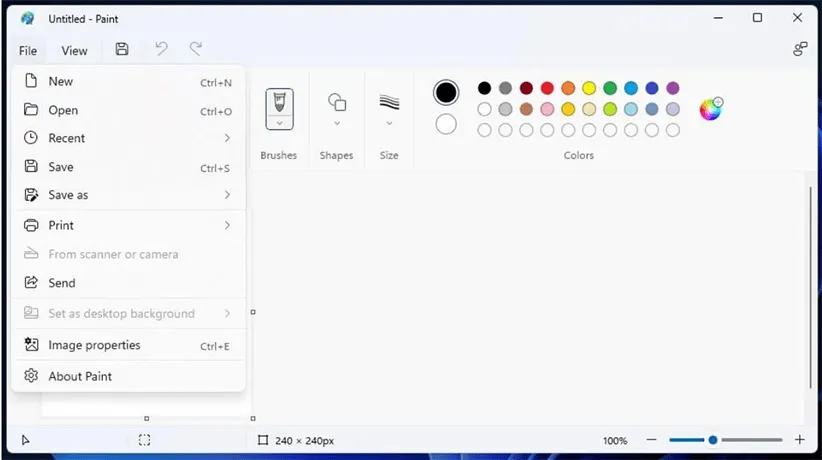Pick the red color swatch
822x460 pixels.
click(547, 89)
